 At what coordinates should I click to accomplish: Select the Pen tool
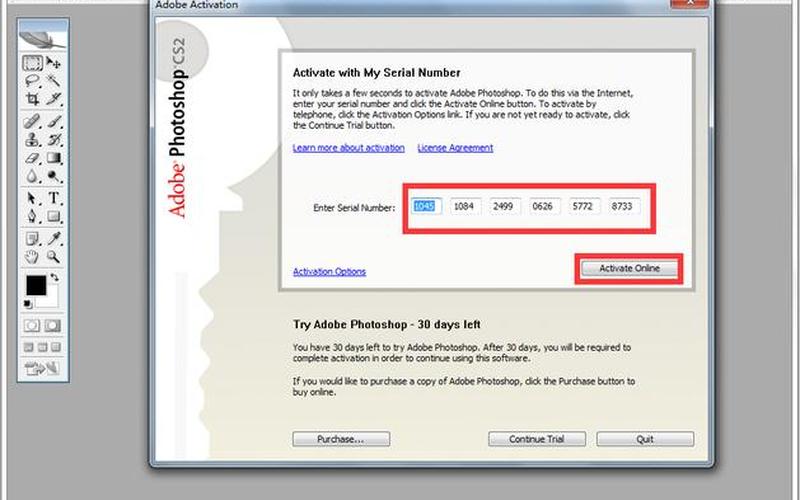click(32, 216)
